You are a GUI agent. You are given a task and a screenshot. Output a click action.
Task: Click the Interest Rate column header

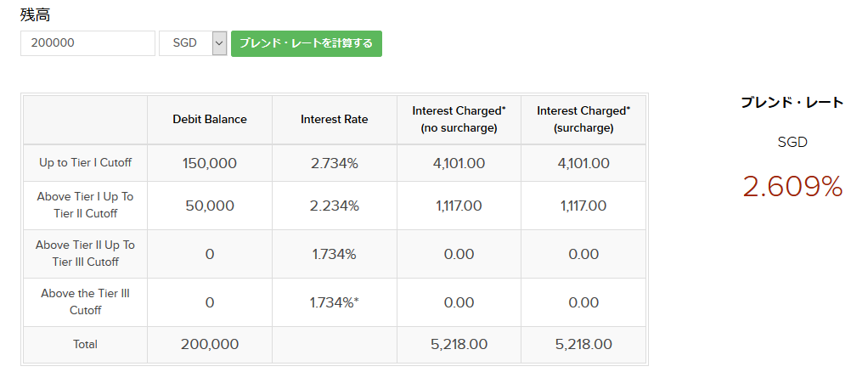click(x=335, y=120)
